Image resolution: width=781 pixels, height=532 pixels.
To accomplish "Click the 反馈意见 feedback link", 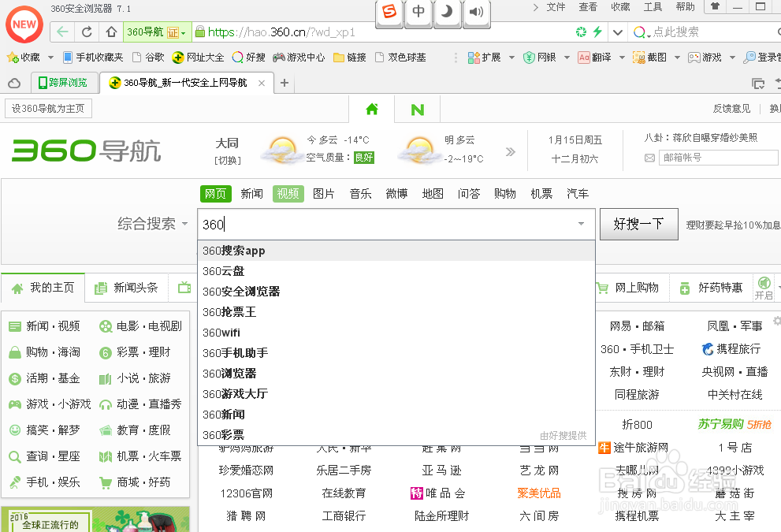I will coord(731,108).
